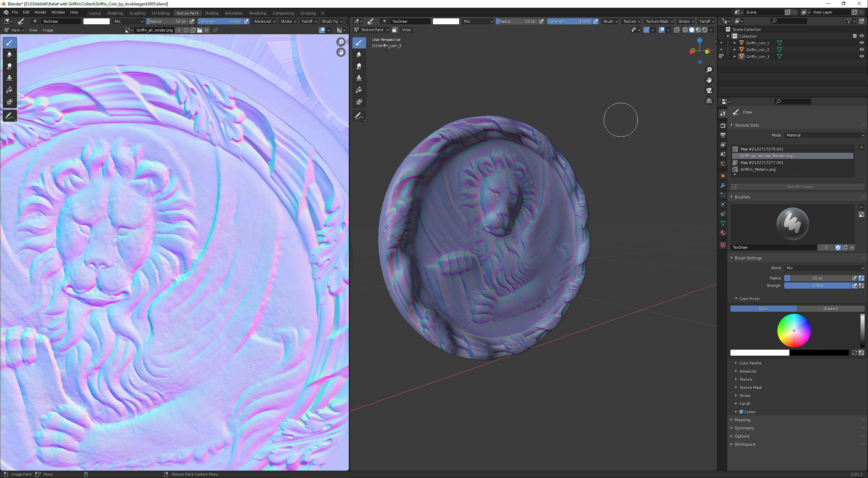
Task: Adjust the Strength slider in Brush Settings
Action: coord(817,286)
